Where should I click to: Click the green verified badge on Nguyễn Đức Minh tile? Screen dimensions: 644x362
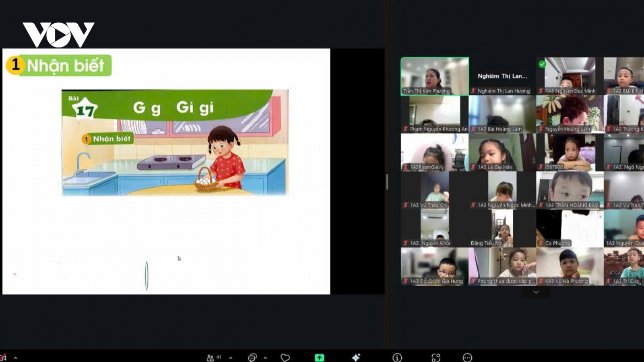coord(542,64)
